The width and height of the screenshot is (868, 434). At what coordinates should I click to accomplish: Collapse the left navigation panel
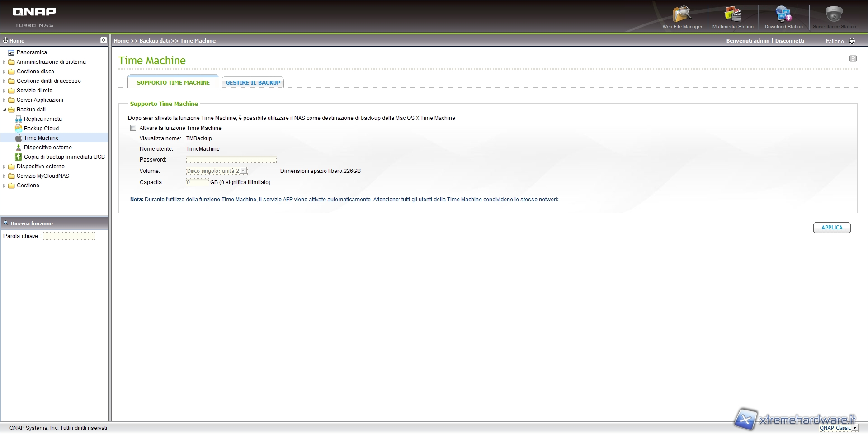point(104,40)
